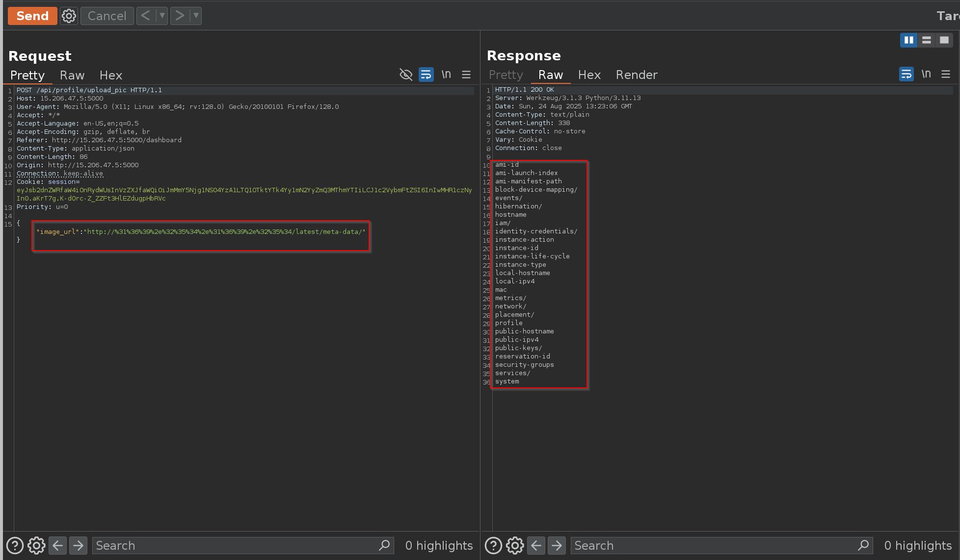The width and height of the screenshot is (960, 560).
Task: Select tabbed combined layout icon
Action: click(944, 40)
